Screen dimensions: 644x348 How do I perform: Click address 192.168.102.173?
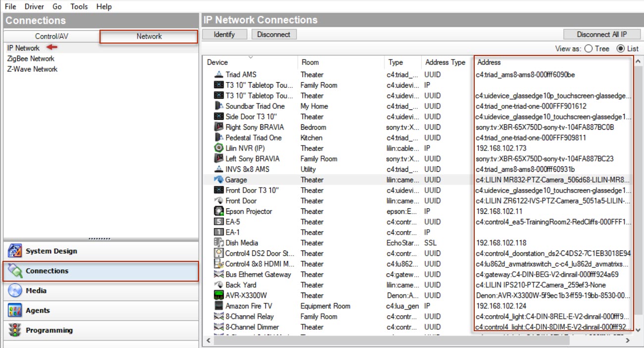pyautogui.click(x=501, y=148)
